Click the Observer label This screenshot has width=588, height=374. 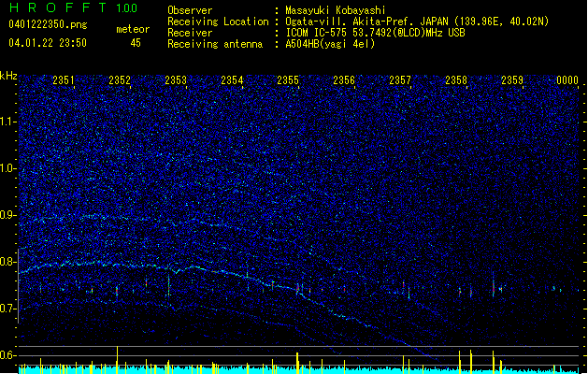[190, 10]
